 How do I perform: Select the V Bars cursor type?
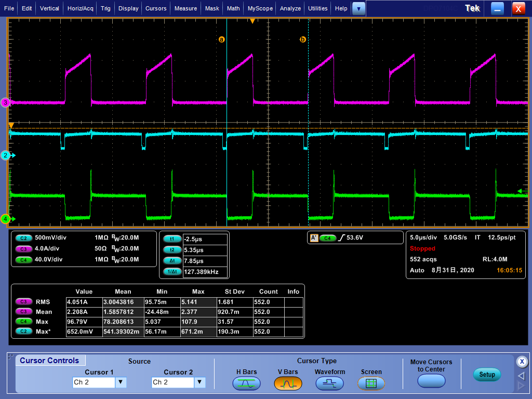point(287,383)
